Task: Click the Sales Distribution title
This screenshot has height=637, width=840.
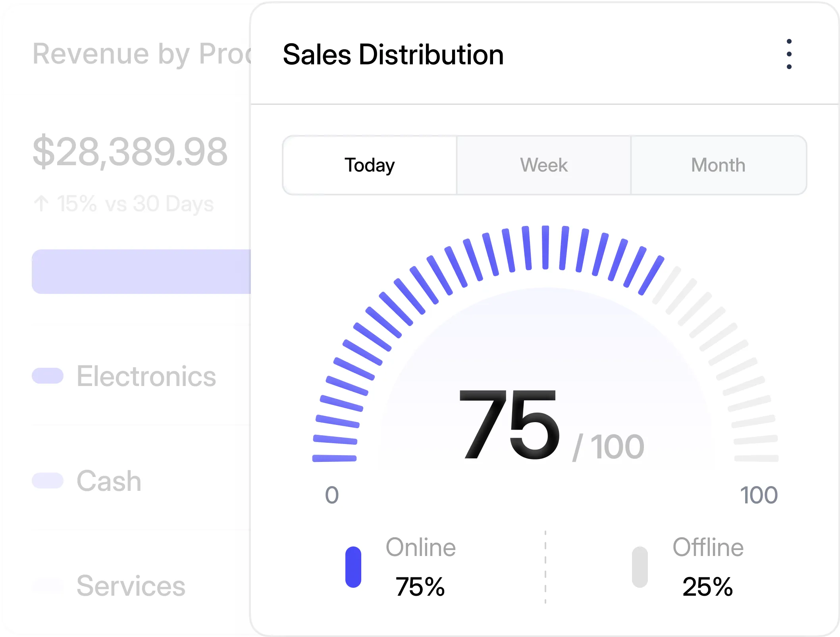Action: pyautogui.click(x=393, y=54)
